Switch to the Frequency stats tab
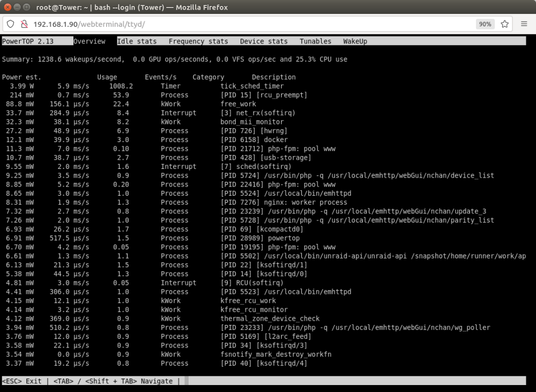This screenshot has height=392, width=536. [198, 41]
